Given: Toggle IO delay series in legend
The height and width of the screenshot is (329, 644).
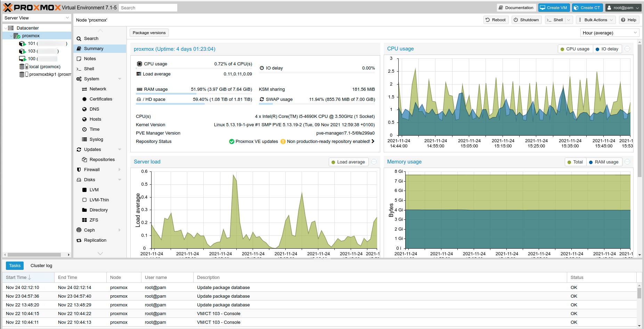Looking at the screenshot, I should (x=607, y=49).
